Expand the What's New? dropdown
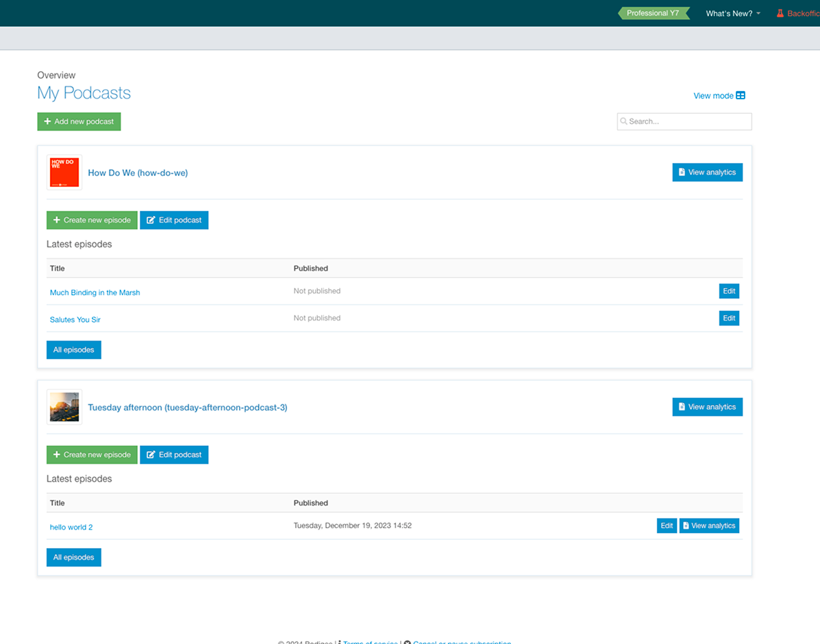The width and height of the screenshot is (820, 644). [733, 14]
